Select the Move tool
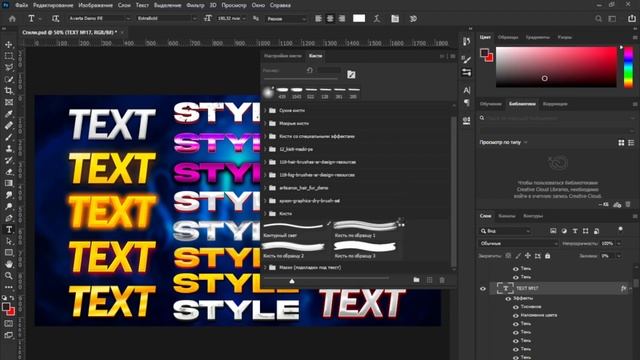Screen dimensions: 640x360 9,44
